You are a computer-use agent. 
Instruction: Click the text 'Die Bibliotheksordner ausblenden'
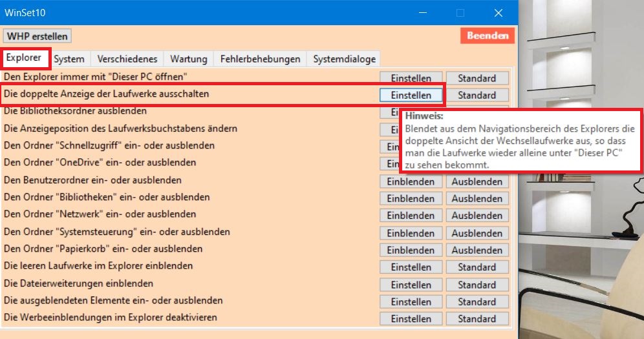click(75, 110)
